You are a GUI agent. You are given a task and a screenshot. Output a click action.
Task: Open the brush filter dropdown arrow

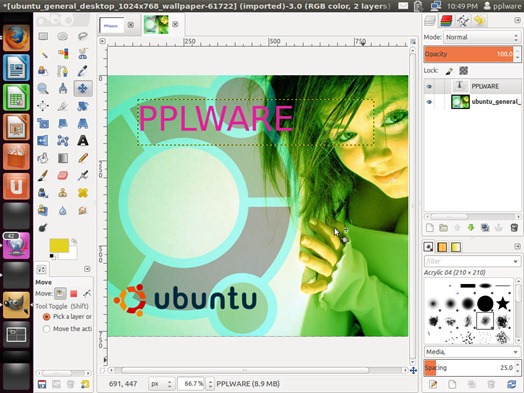click(516, 261)
